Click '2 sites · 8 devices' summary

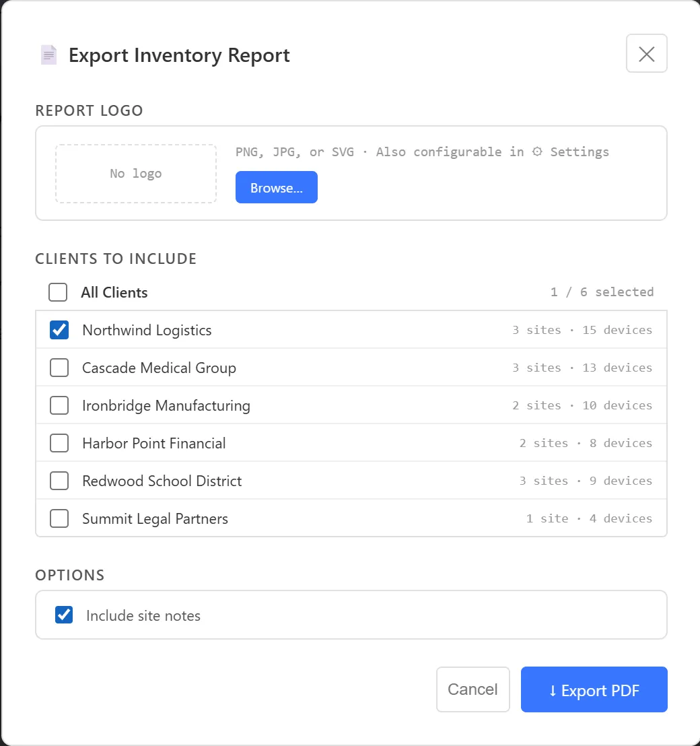tap(586, 443)
